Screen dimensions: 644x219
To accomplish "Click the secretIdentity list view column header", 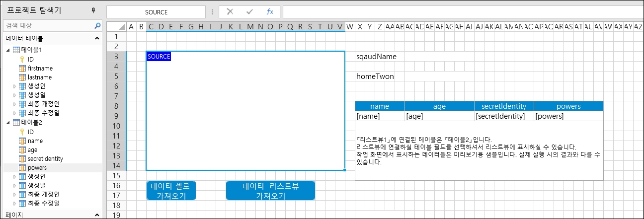I will click(x=504, y=106).
